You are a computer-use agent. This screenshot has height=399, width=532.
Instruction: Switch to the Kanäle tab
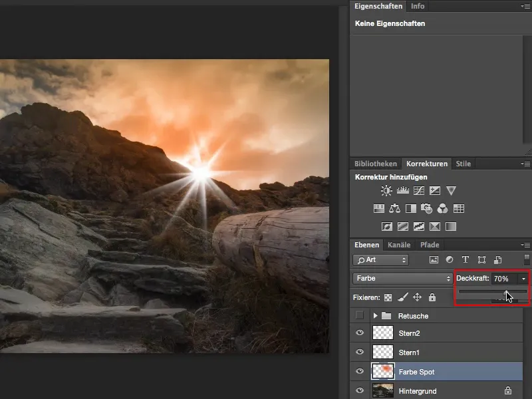tap(399, 245)
